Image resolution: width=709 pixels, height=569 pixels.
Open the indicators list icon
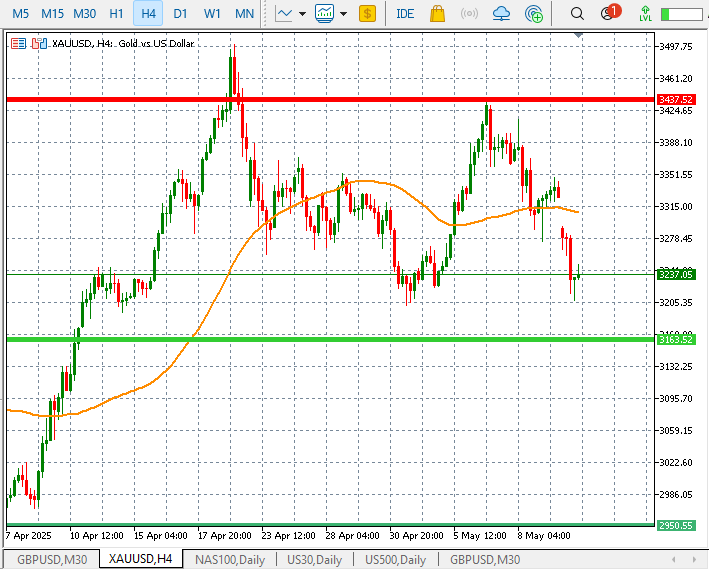point(324,14)
